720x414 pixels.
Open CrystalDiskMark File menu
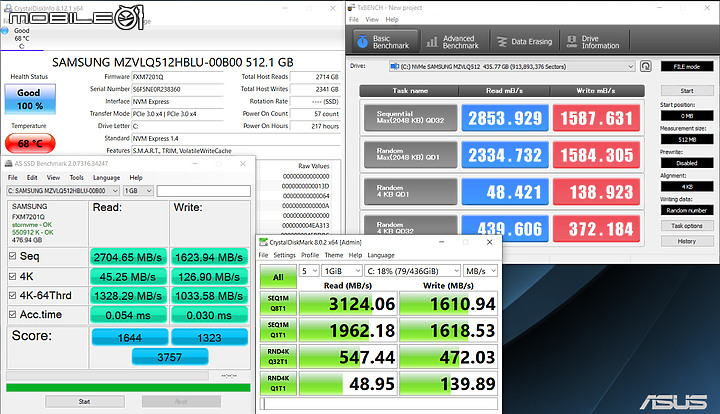click(x=263, y=255)
